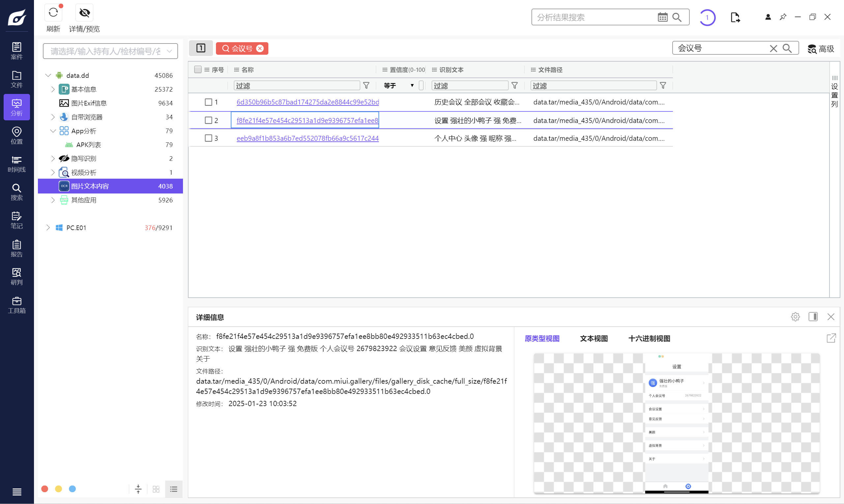The image size is (844, 504).
Task: Open the 位置 location sidebar icon
Action: [16, 135]
